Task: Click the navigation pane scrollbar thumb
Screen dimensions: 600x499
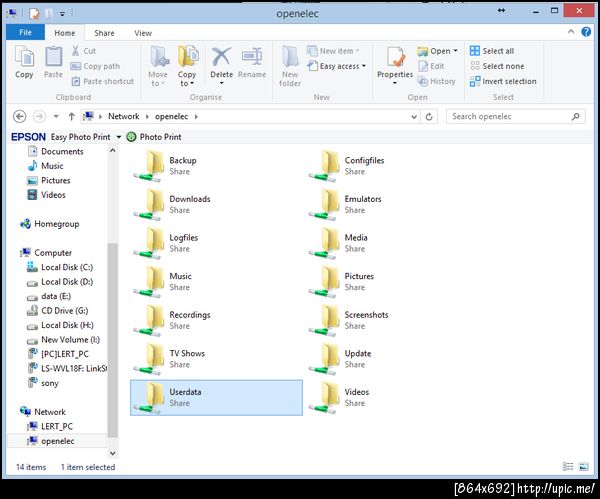Action: click(x=112, y=340)
